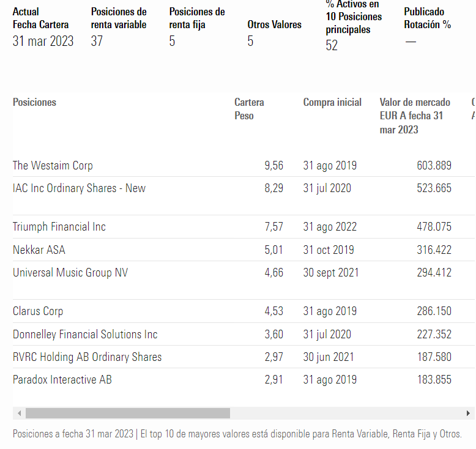Click the Valor de mercado EUR header
The image size is (476, 449).
415,116
